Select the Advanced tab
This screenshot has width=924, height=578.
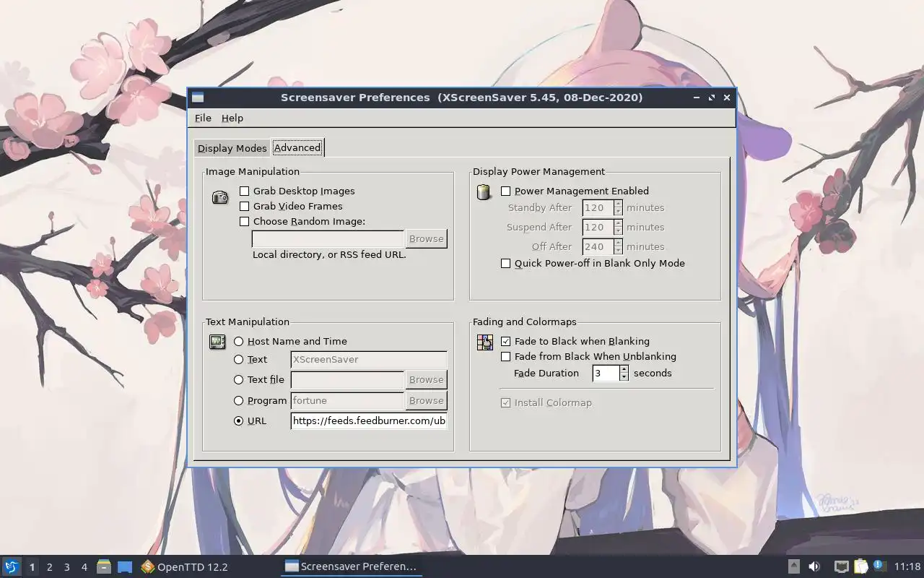point(297,147)
